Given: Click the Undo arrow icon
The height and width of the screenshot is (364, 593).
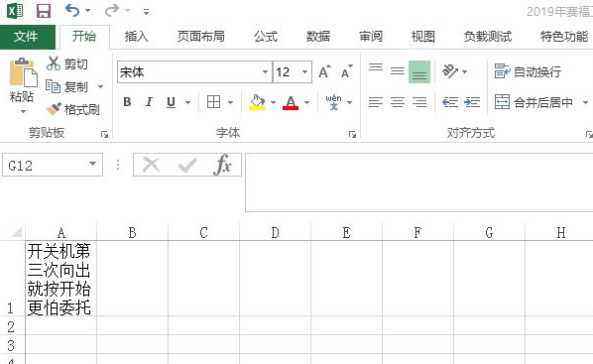Looking at the screenshot, I should pos(71,10).
